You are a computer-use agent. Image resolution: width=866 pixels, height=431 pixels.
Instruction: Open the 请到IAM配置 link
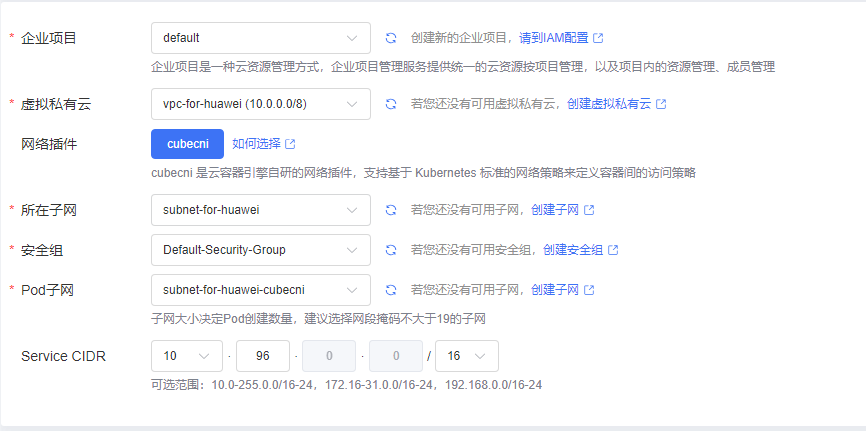point(554,38)
